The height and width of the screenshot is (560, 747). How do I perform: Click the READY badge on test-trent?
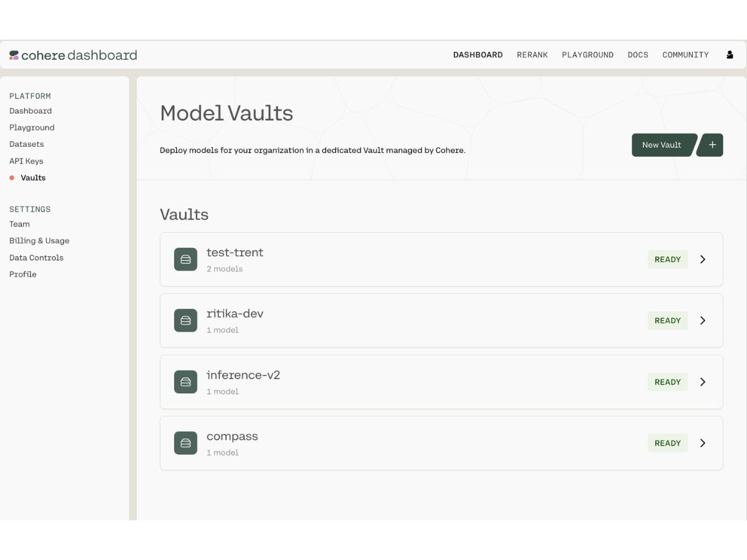coord(667,259)
